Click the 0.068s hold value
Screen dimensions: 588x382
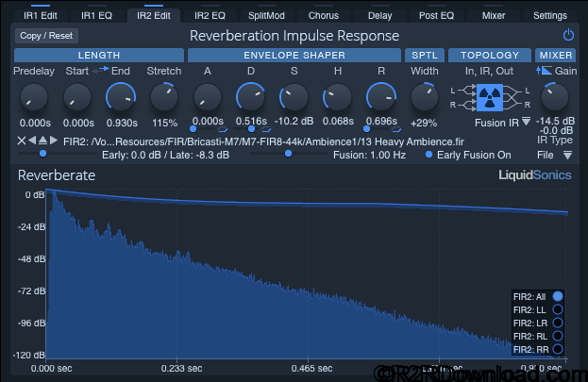click(x=338, y=121)
